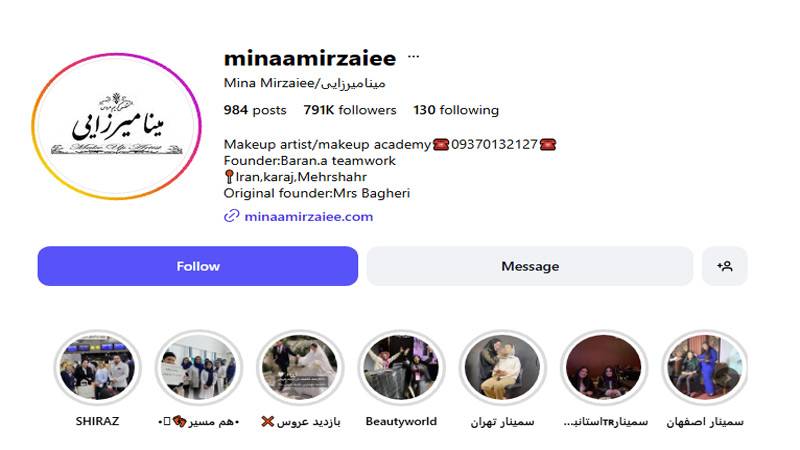View the 791K followers list
The width and height of the screenshot is (800, 450).
349,110
